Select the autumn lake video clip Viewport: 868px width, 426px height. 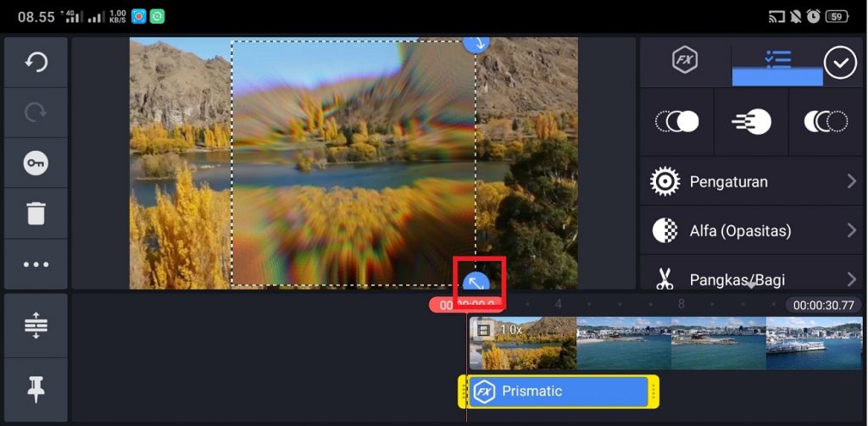tap(523, 343)
